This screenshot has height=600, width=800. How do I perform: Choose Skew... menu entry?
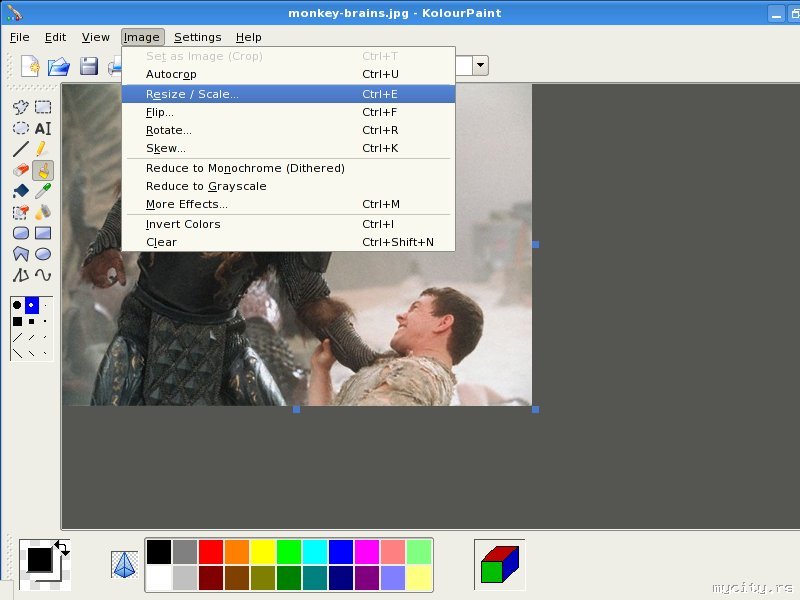288,148
